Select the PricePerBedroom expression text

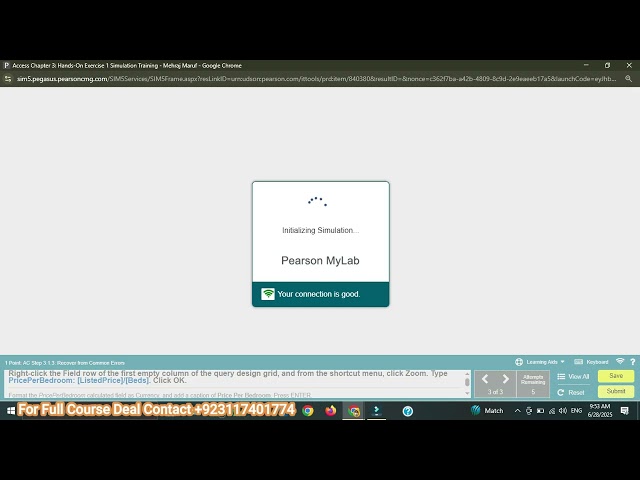pos(79,380)
